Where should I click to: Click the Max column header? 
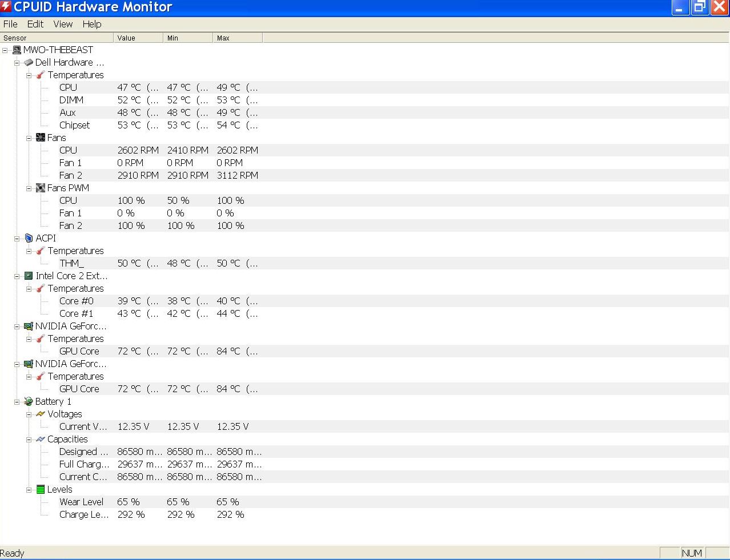point(238,38)
